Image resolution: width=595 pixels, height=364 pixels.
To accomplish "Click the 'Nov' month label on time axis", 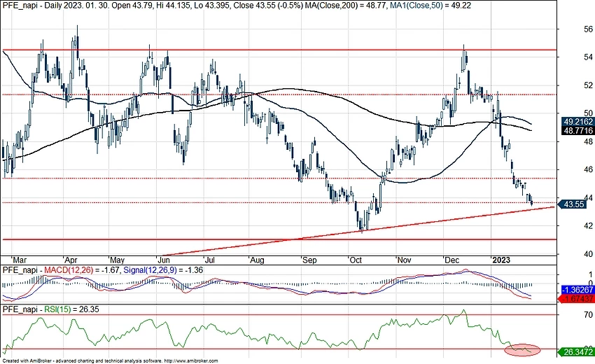I will tap(404, 260).
